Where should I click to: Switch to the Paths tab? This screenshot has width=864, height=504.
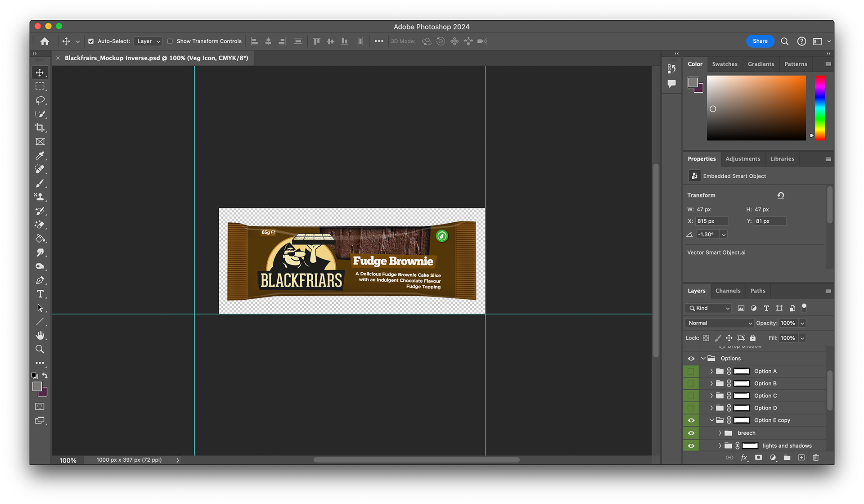tap(758, 291)
